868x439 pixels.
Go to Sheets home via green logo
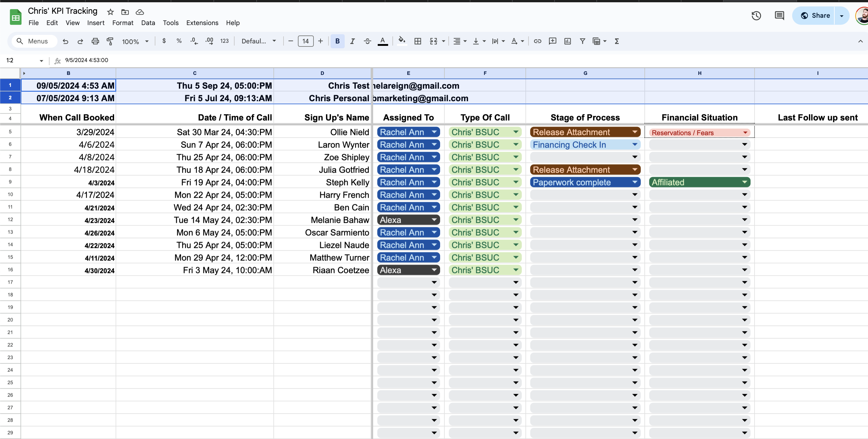tap(16, 17)
